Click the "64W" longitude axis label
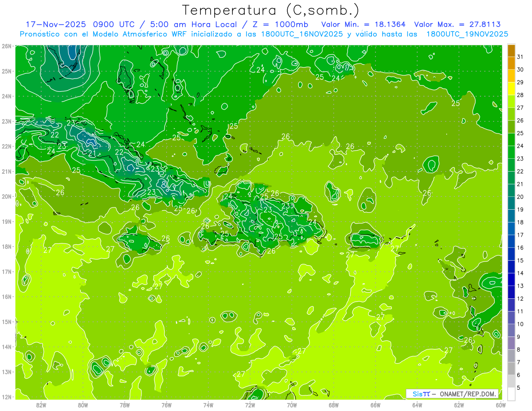Image resolution: width=532 pixels, height=411 pixels. pyautogui.click(x=417, y=405)
